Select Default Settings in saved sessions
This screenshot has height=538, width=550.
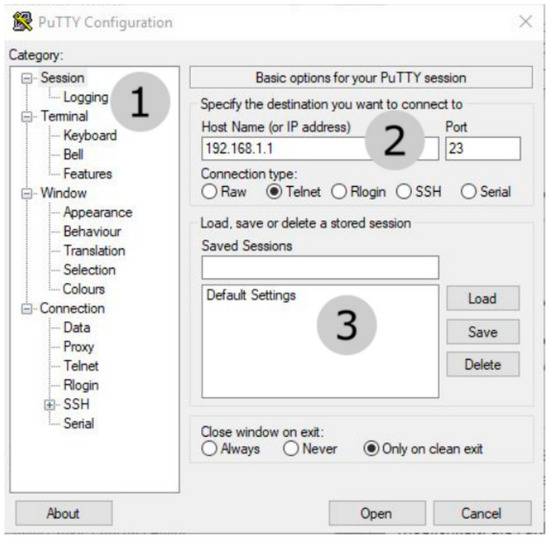click(x=251, y=295)
